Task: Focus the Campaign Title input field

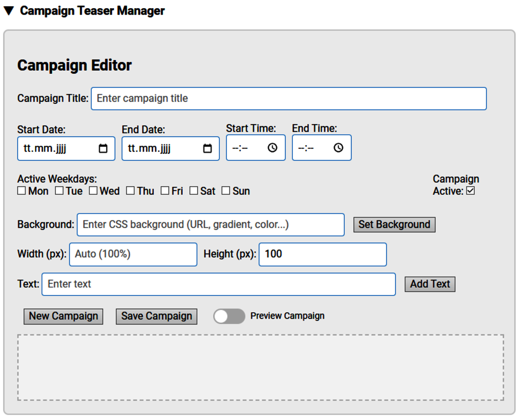Action: (x=288, y=99)
